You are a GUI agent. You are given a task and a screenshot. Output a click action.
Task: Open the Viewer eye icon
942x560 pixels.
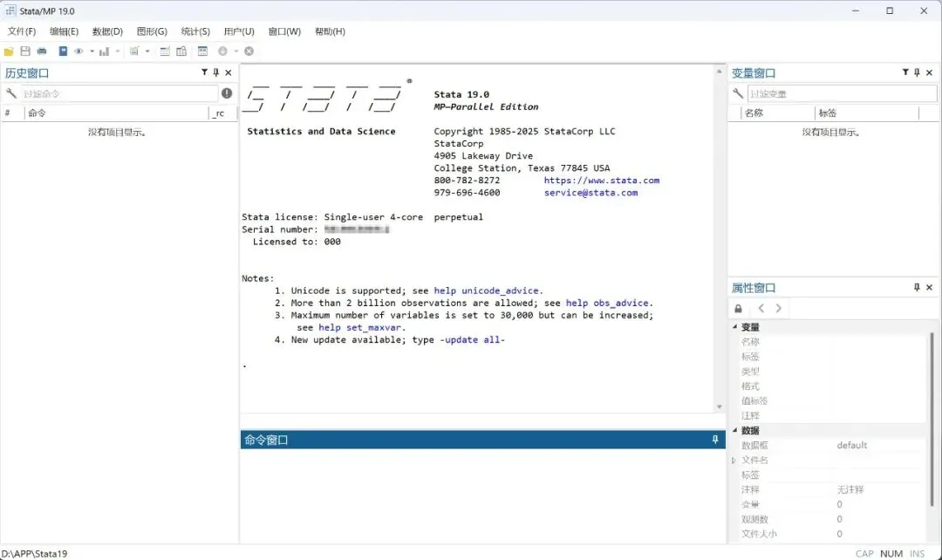(x=78, y=51)
